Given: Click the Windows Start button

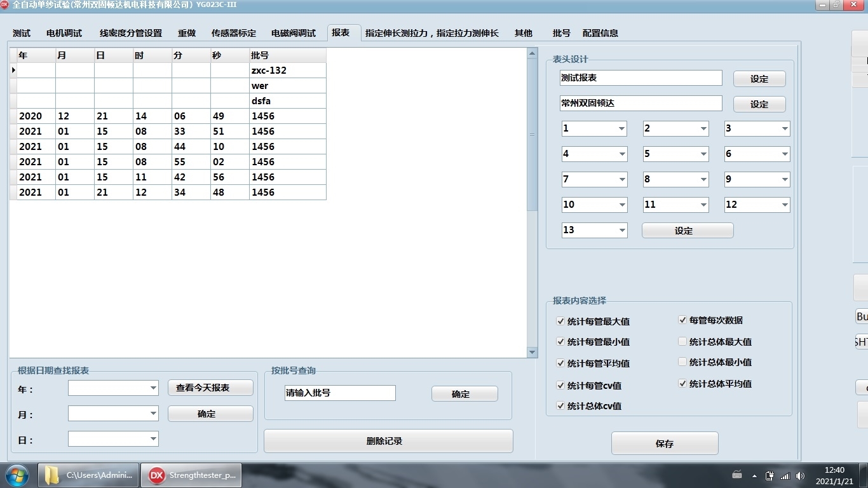Looking at the screenshot, I should click(17, 475).
